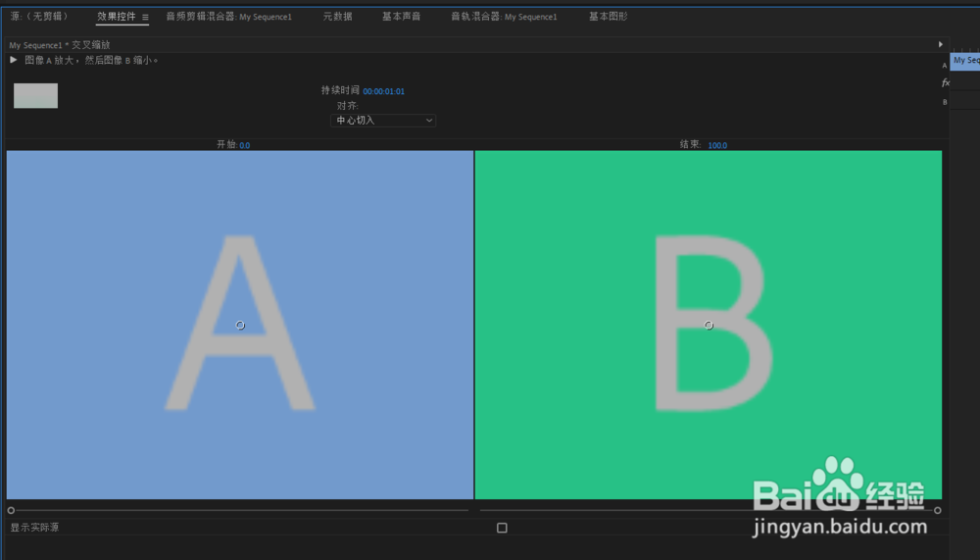Open the 音轨混合器 tab
The height and width of the screenshot is (560, 980).
504,17
